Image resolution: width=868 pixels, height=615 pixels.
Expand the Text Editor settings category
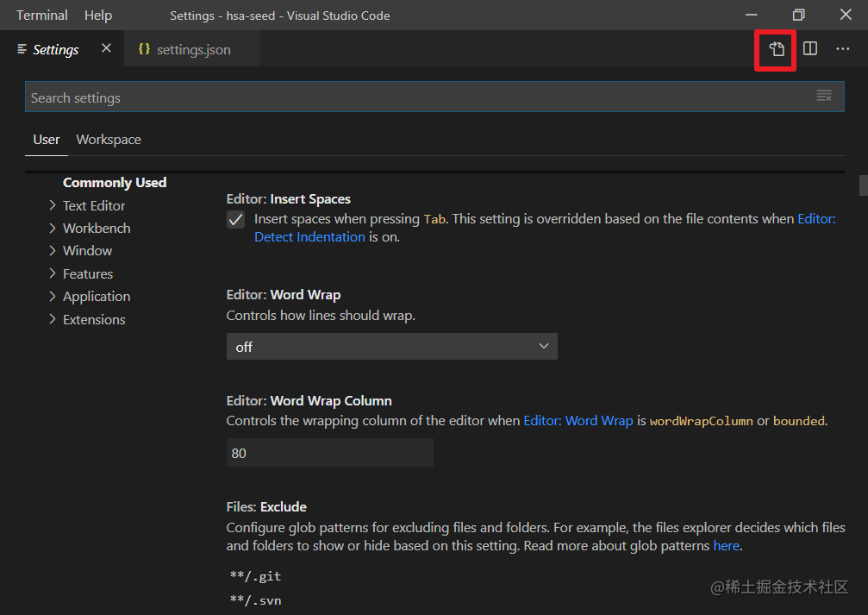click(53, 205)
